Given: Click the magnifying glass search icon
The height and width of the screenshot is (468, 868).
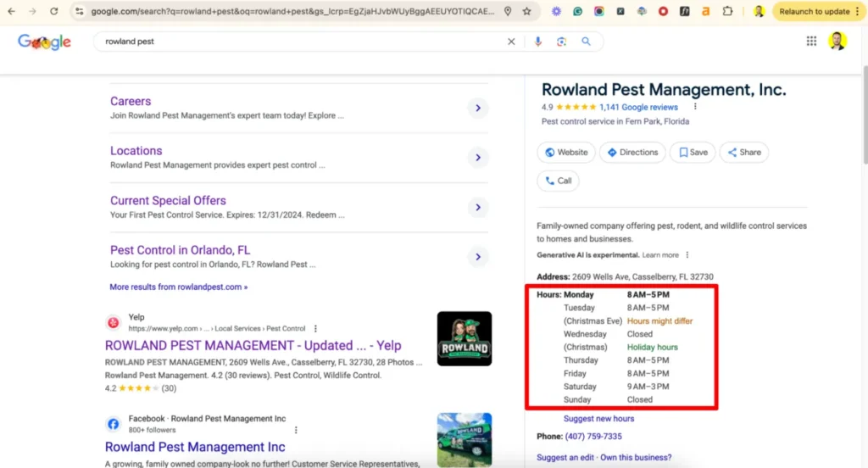Looking at the screenshot, I should tap(586, 42).
